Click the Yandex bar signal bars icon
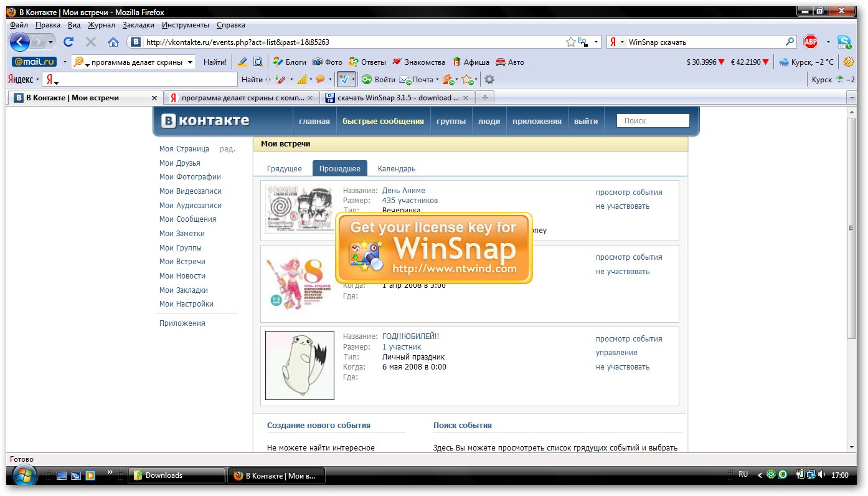Viewport: 868px width, 496px height. coord(301,79)
